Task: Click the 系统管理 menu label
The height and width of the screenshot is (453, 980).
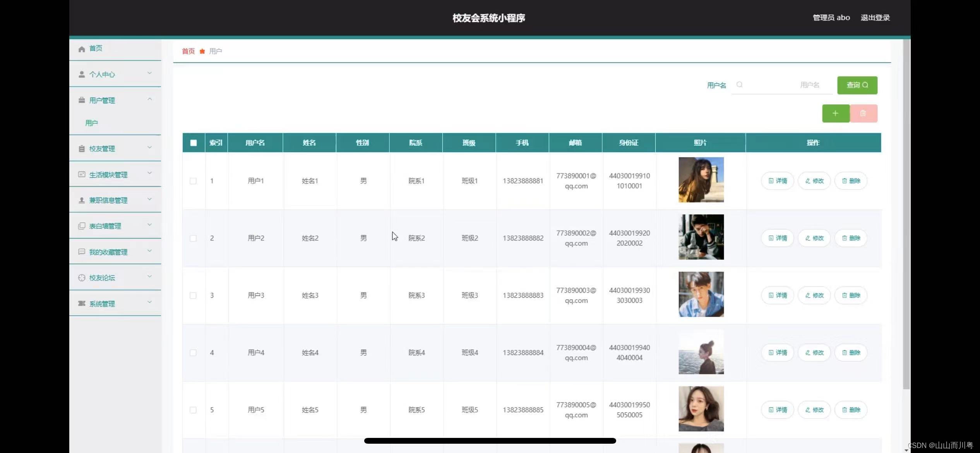Action: tap(102, 304)
